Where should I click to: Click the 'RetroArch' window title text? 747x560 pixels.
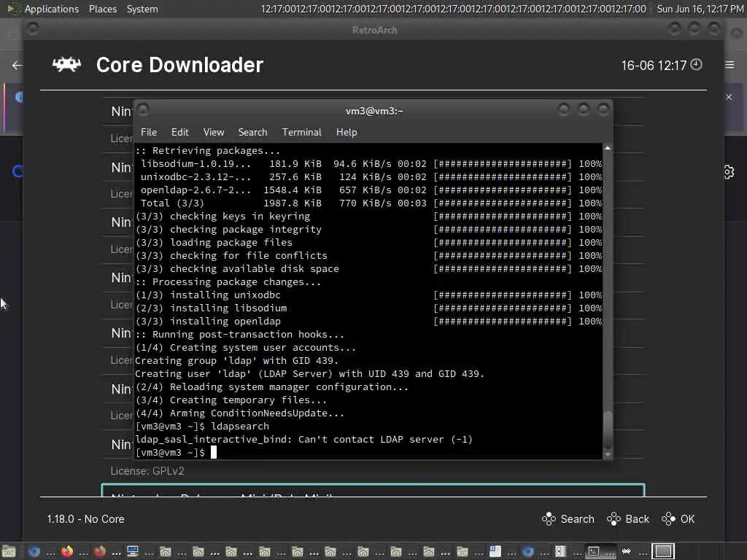pos(374,30)
